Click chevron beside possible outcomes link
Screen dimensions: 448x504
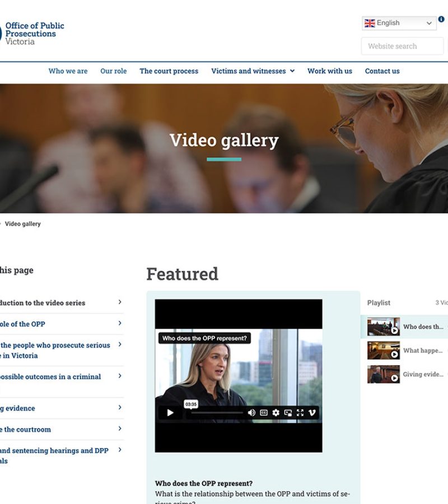coord(120,376)
